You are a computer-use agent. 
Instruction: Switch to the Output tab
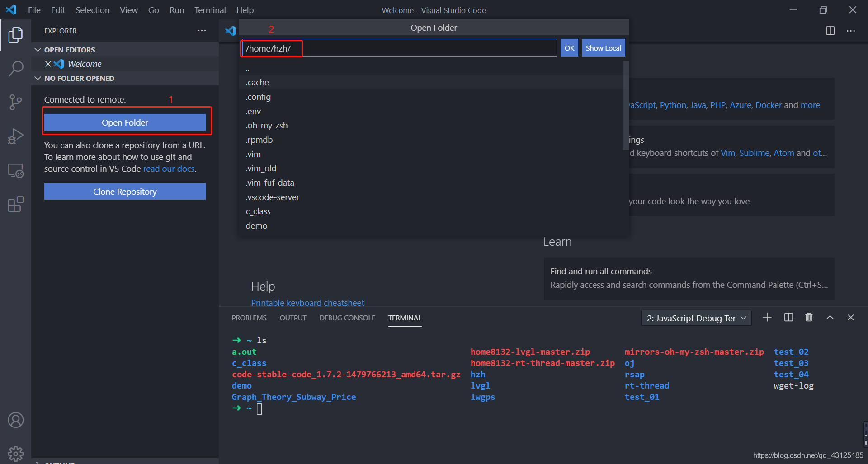click(x=293, y=318)
